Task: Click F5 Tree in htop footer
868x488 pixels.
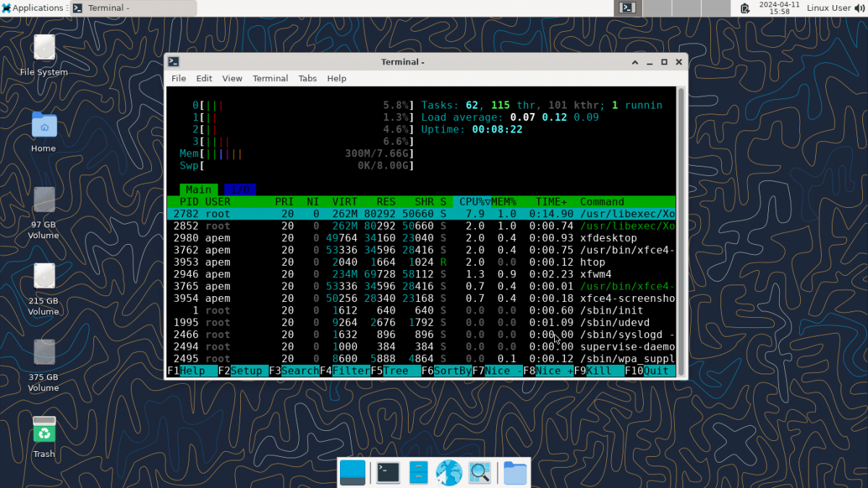Action: (396, 371)
